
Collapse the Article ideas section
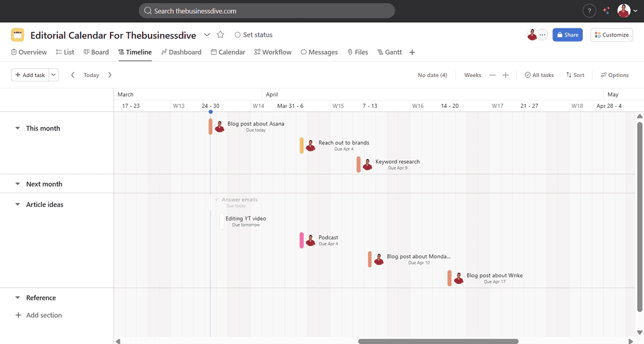[18, 205]
